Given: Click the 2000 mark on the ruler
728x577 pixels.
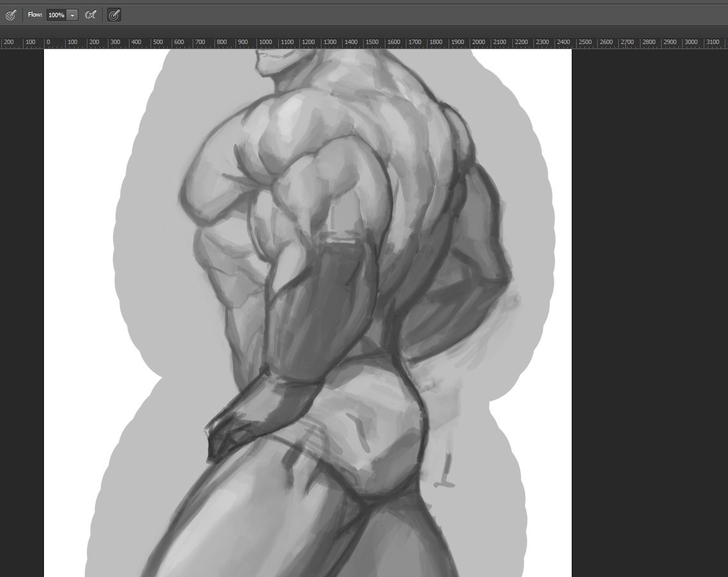Looking at the screenshot, I should [479, 42].
